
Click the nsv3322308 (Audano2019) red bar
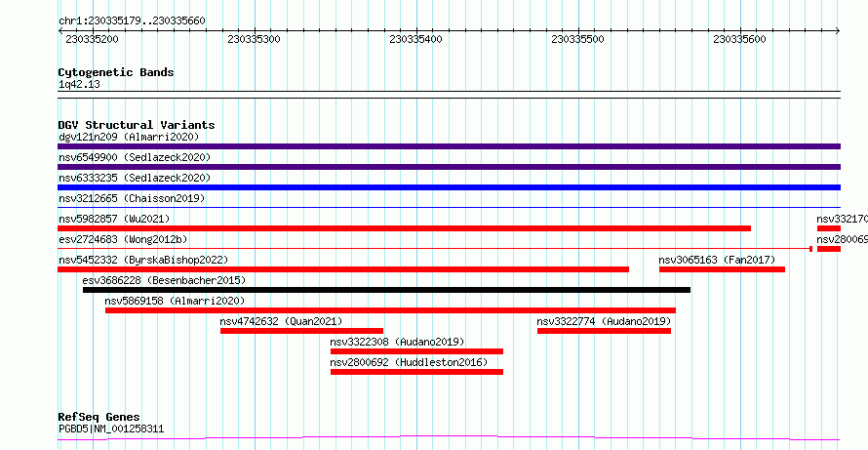click(416, 351)
